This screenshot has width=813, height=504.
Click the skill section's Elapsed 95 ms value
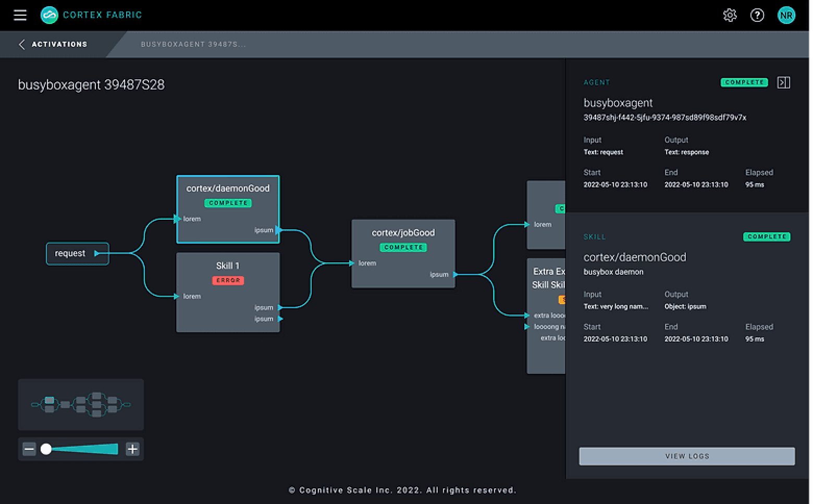[x=755, y=339]
